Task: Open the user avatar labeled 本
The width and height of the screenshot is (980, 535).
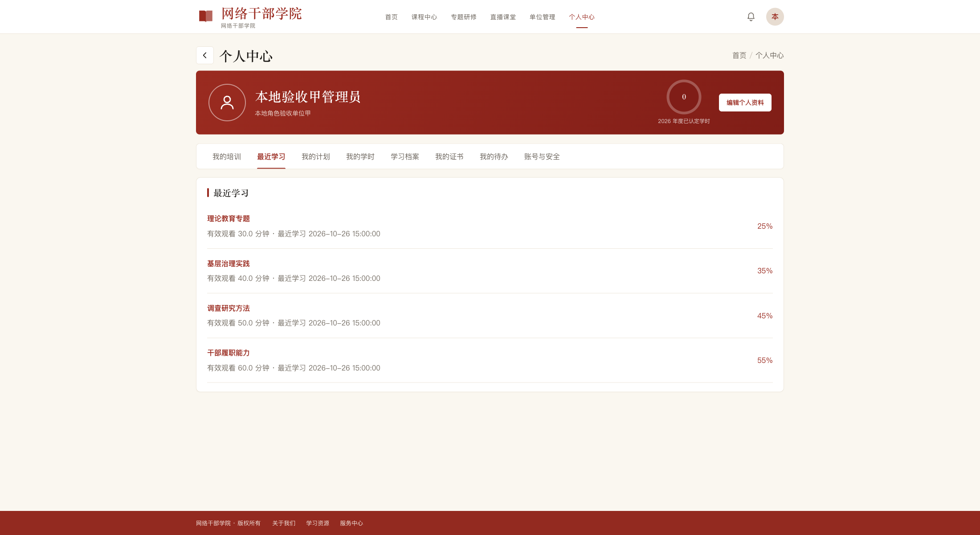Action: click(775, 16)
